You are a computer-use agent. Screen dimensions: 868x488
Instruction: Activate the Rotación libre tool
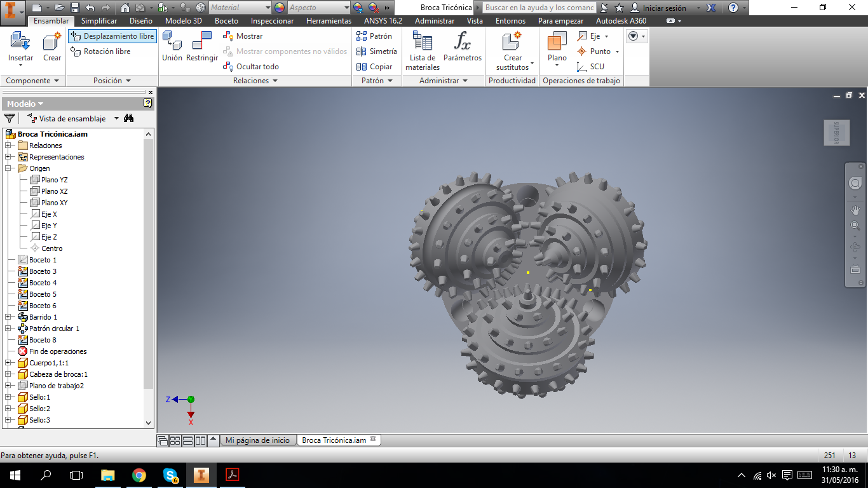(100, 51)
